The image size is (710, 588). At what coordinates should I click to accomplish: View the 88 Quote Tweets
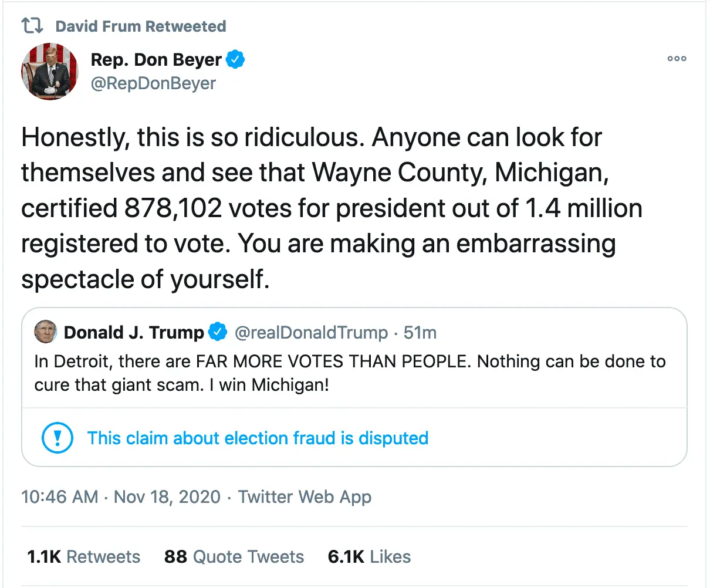click(x=234, y=556)
